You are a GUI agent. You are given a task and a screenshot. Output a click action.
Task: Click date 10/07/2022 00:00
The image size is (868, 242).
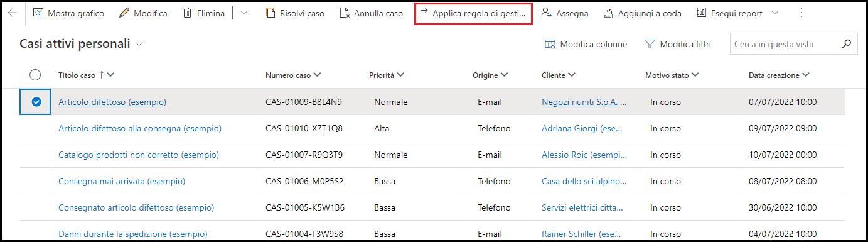pyautogui.click(x=783, y=155)
